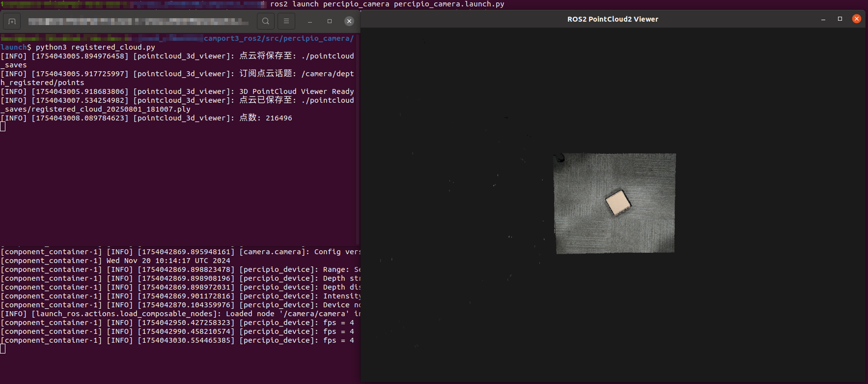
Task: Click the '3D PointCloud Viewer Ready' log line
Action: (x=177, y=91)
